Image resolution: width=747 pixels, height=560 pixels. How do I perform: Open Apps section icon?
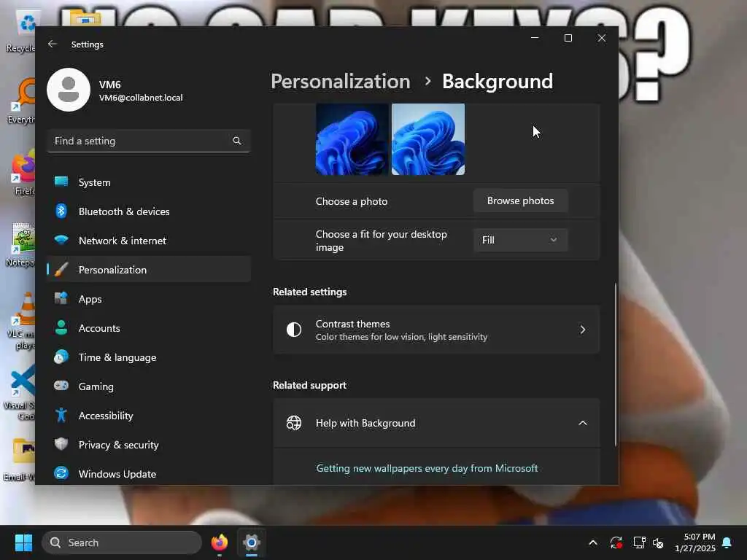click(61, 298)
